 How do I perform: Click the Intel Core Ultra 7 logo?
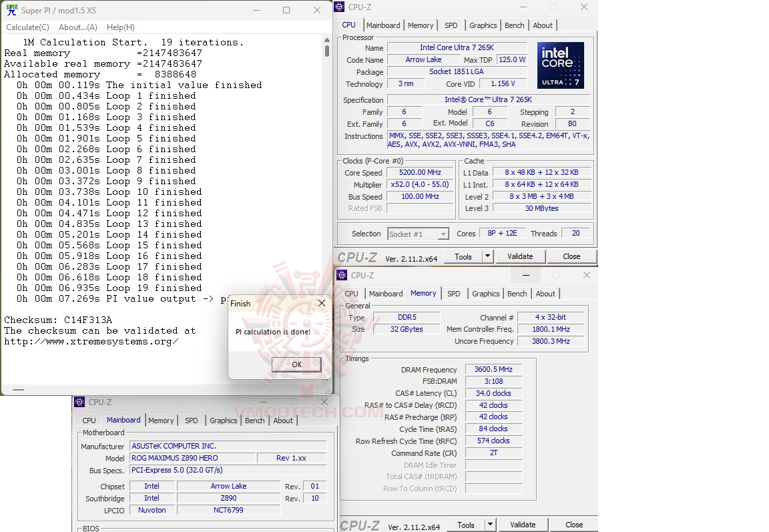(x=561, y=65)
